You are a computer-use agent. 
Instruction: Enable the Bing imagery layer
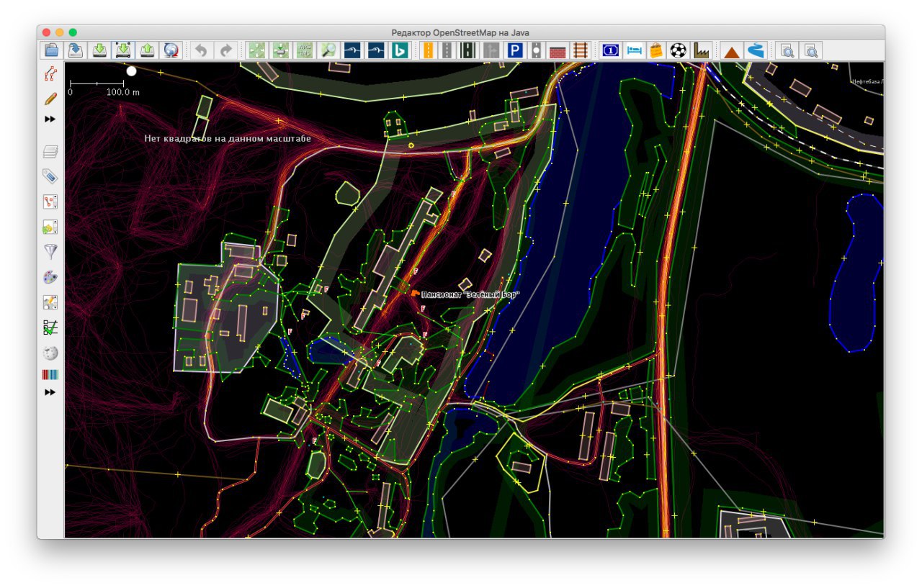pos(399,50)
